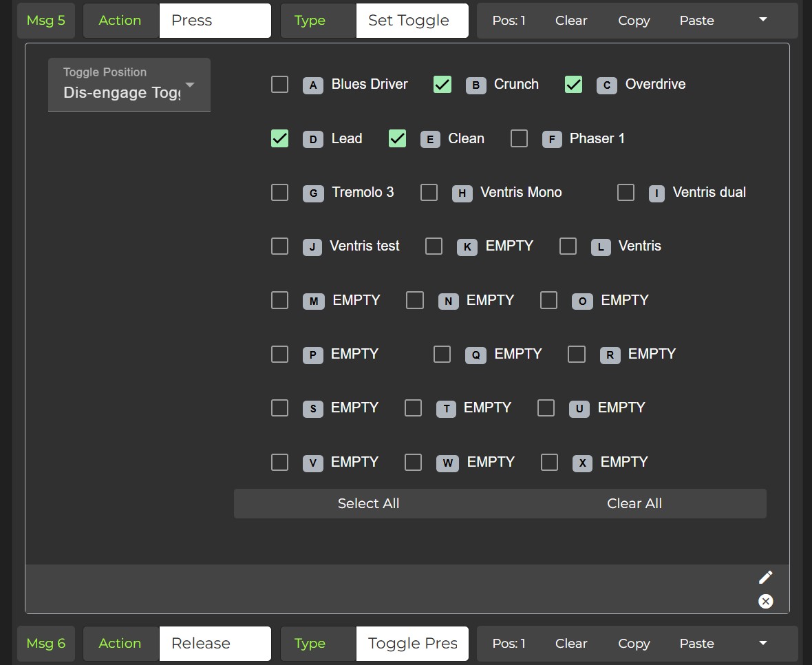Expand Msg 5 options arrow menu

762,20
